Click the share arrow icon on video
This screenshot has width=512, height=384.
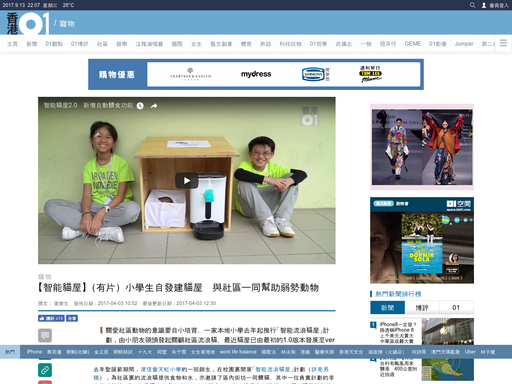(x=154, y=106)
